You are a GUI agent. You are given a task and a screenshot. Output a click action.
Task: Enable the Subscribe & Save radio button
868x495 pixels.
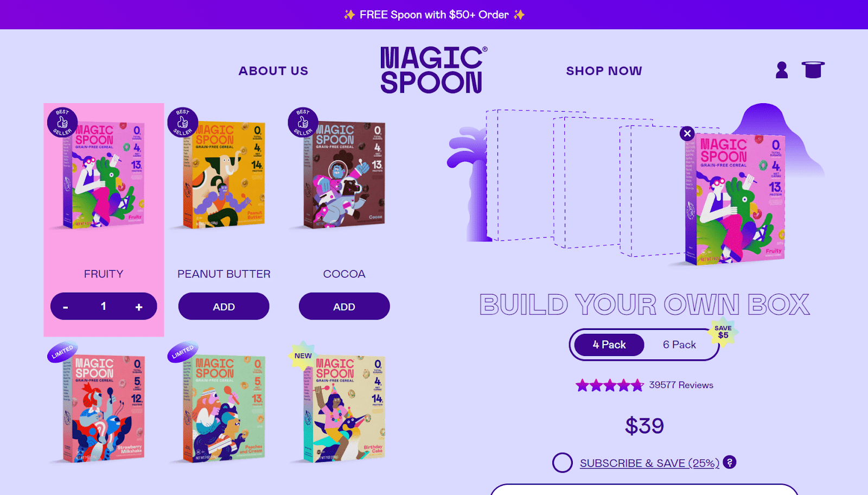pos(563,462)
